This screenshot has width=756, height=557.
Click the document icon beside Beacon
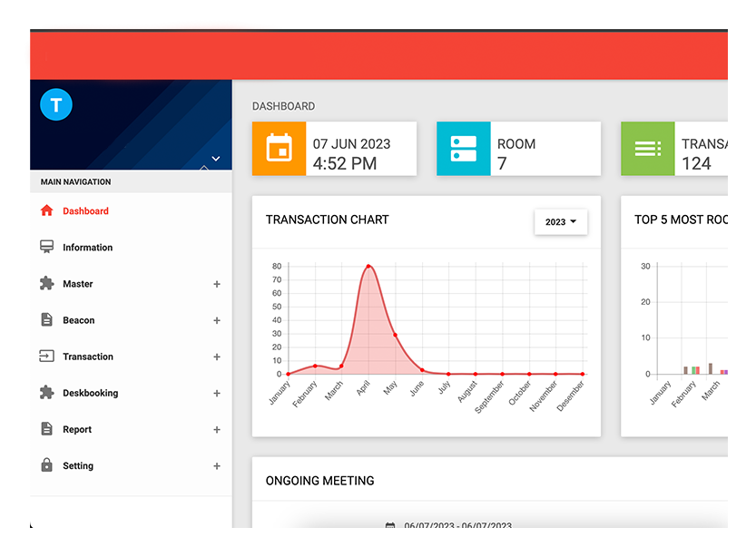click(47, 319)
